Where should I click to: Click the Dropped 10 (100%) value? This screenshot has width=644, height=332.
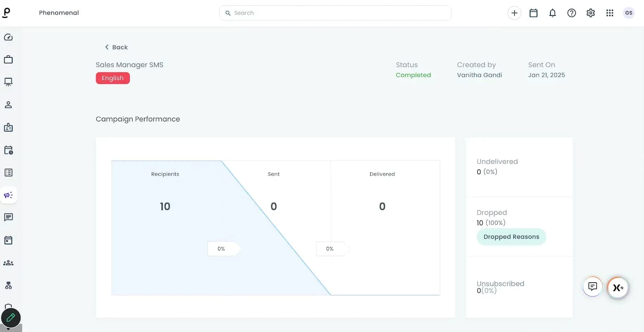coord(491,223)
